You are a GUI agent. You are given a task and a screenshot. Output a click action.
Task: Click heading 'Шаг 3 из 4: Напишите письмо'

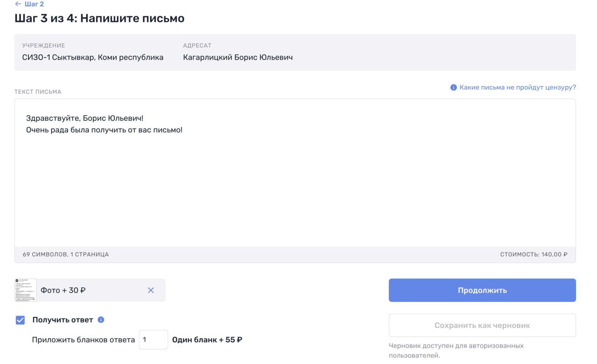(x=100, y=19)
